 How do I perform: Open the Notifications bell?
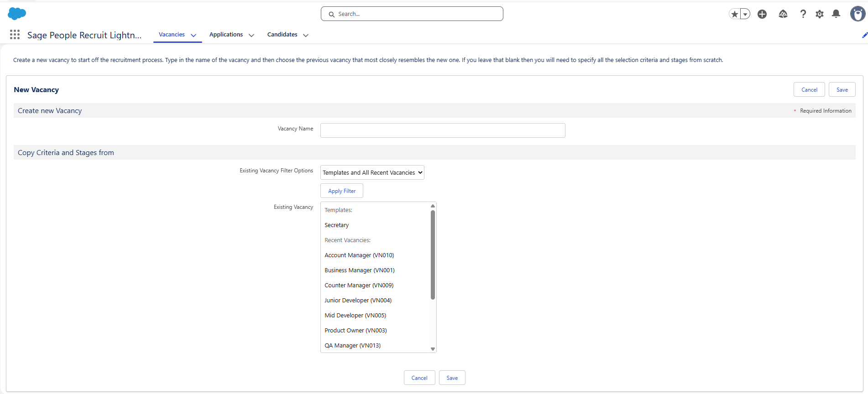(836, 14)
